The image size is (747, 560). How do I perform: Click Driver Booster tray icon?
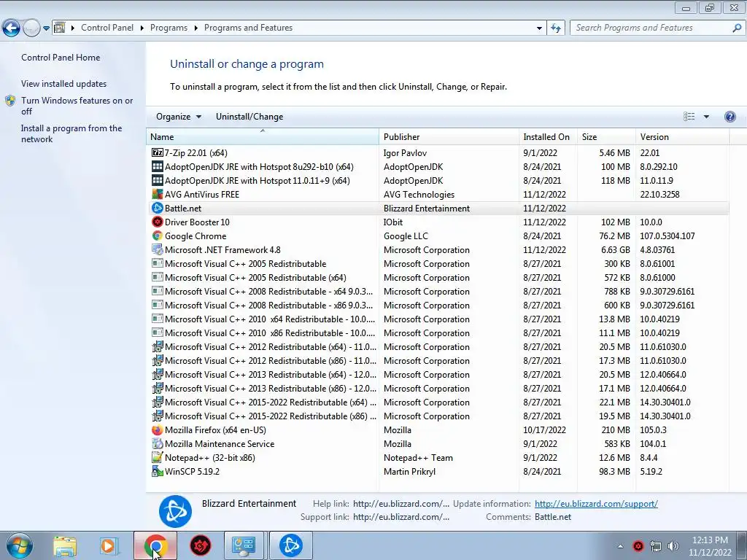tap(638, 546)
